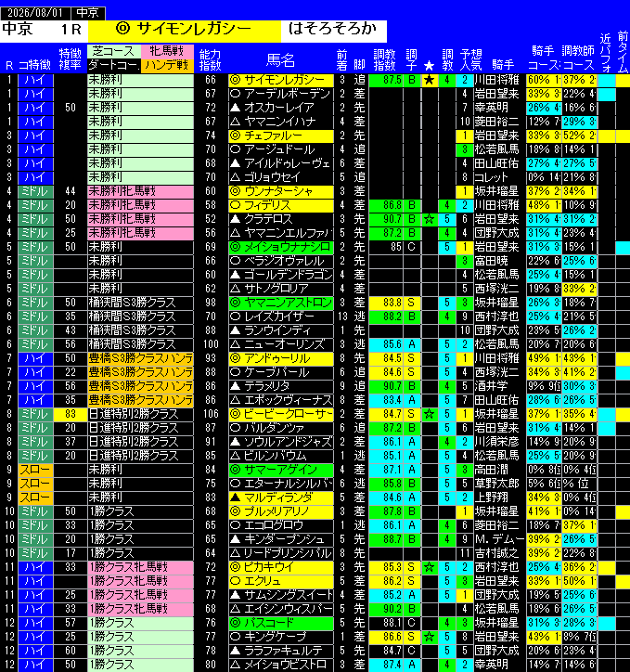Click the はそろそろか comment box
Image resolution: width=630 pixels, height=672 pixels.
click(x=334, y=31)
